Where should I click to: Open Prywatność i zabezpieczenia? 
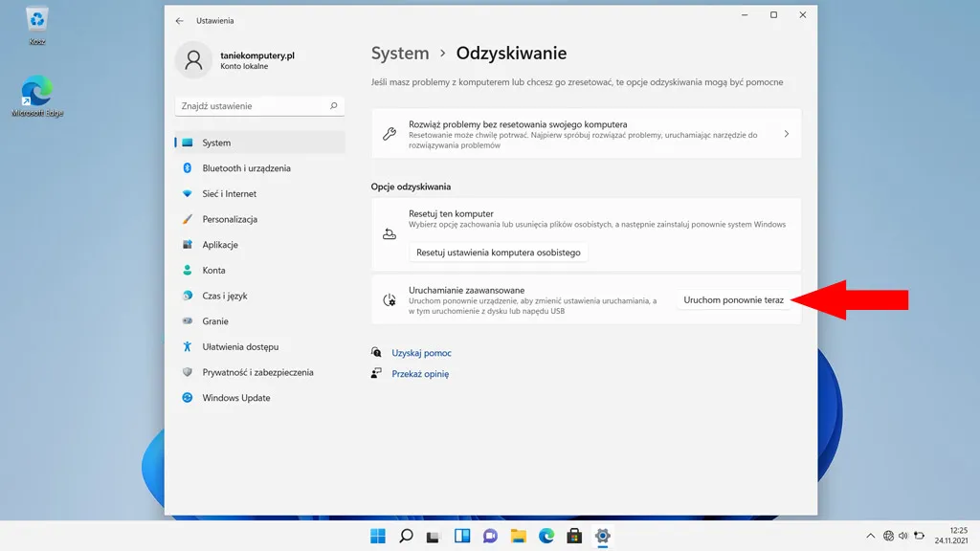coord(259,372)
